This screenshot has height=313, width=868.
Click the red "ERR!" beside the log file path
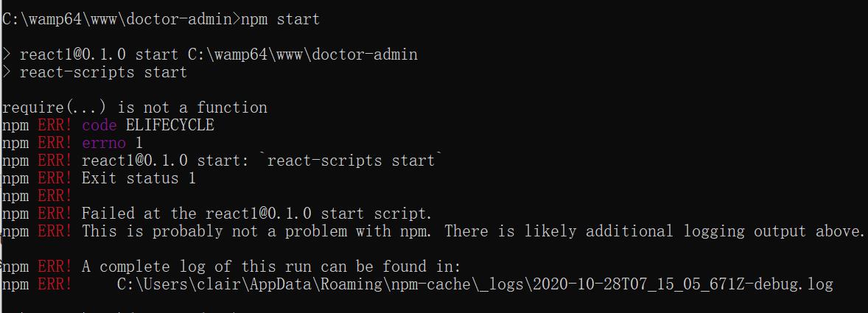55,284
